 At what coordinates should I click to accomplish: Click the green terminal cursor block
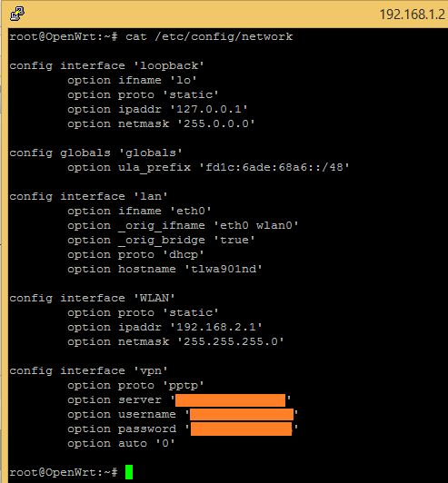coord(129,472)
